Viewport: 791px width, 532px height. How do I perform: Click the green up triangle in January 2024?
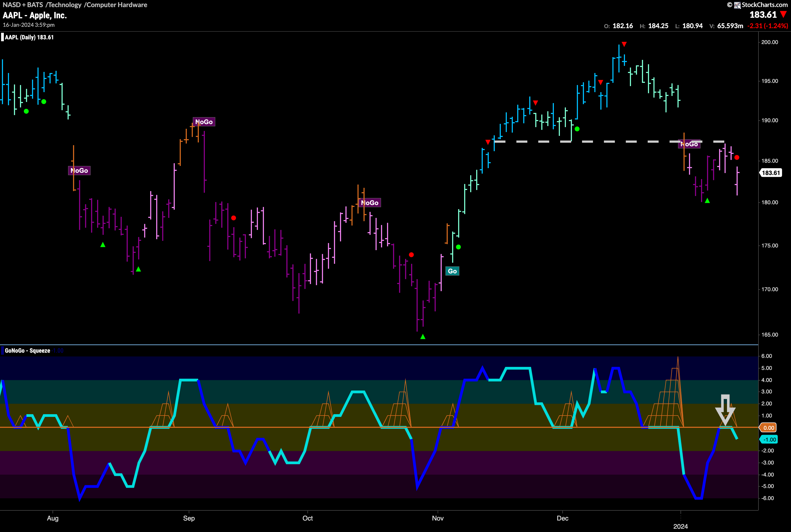coord(707,201)
